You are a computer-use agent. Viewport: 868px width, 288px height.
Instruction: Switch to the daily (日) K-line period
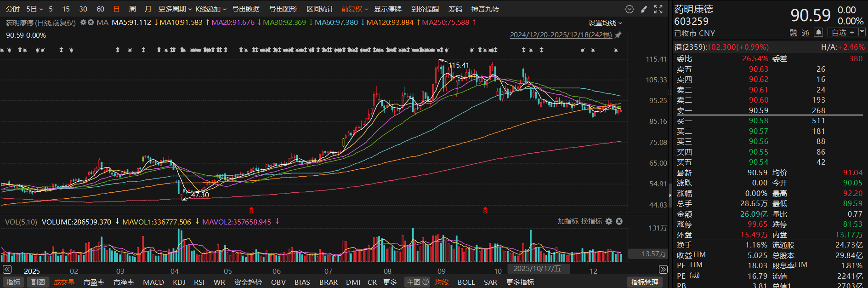point(116,9)
